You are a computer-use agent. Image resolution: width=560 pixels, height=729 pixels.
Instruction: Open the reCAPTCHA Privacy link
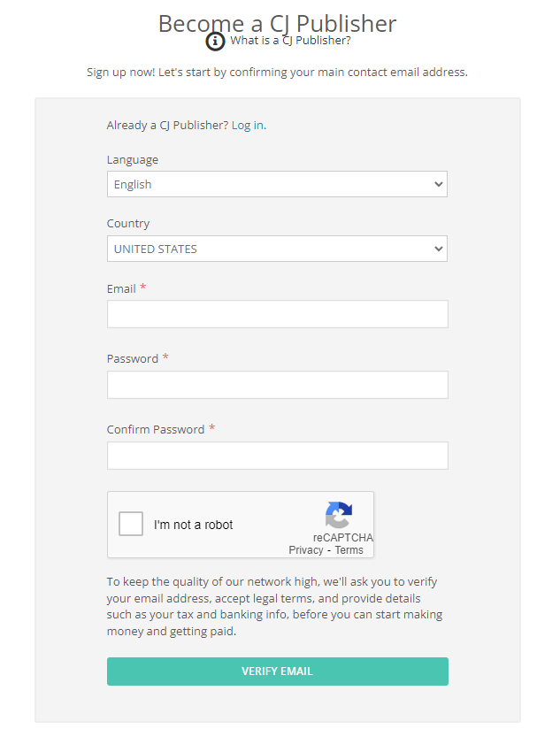point(306,550)
